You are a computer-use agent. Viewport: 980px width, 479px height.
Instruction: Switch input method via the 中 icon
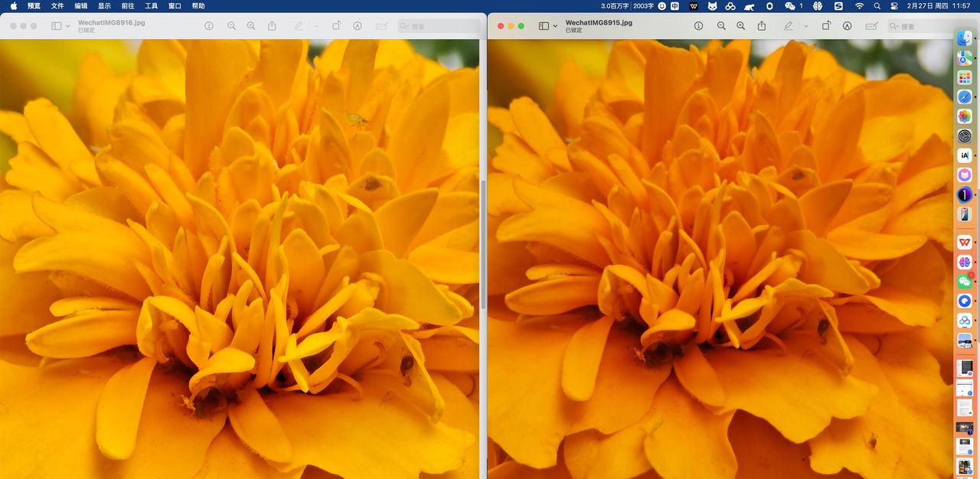point(675,5)
